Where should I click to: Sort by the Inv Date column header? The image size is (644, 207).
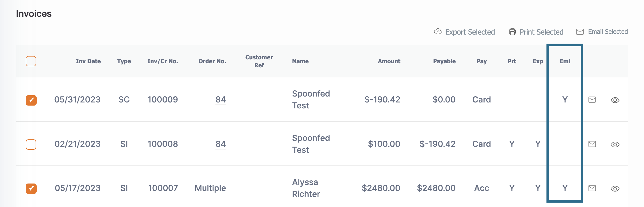tap(88, 61)
